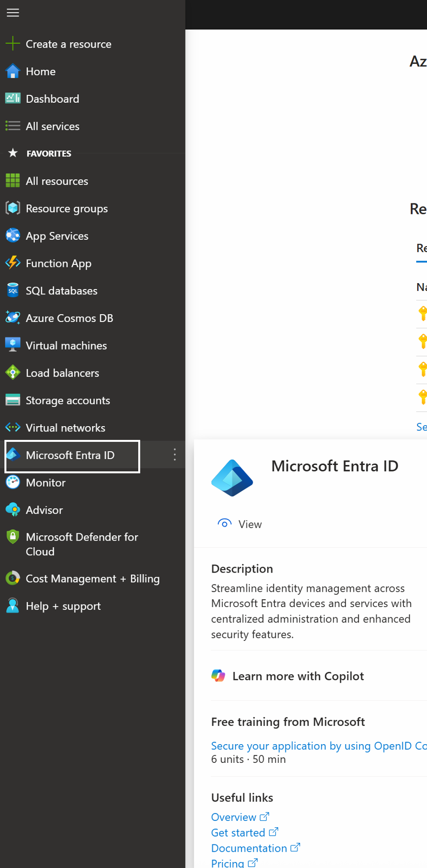Click the Load balancers diamond icon

pos(13,373)
